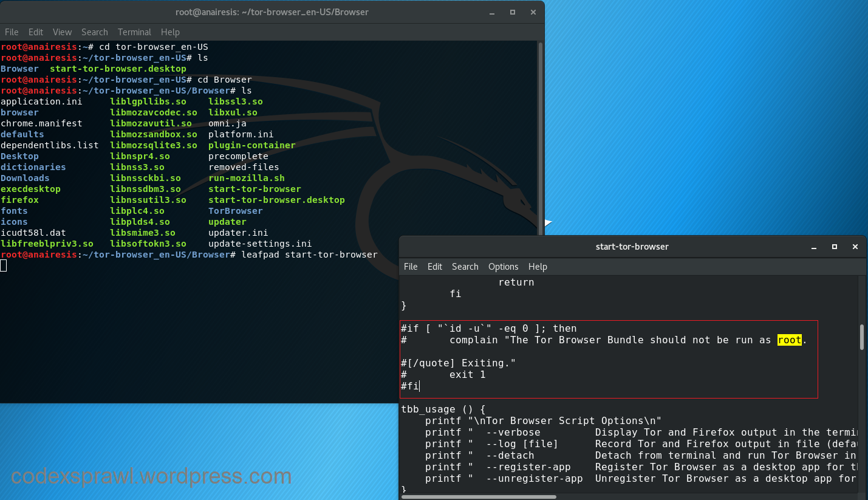Screen dimensions: 868x500
Task: Click 'dictionaries' in terminal listing
Action: click(x=33, y=167)
